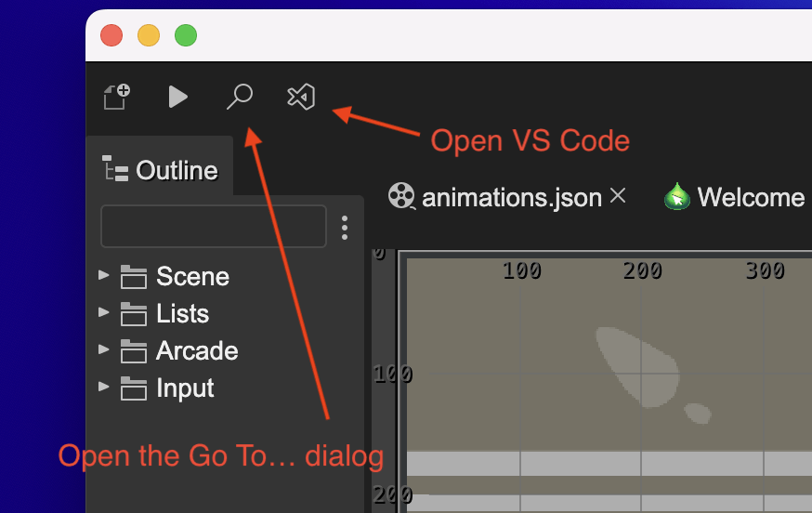
Task: Expand the Scene tree node arrow
Action: coord(103,275)
